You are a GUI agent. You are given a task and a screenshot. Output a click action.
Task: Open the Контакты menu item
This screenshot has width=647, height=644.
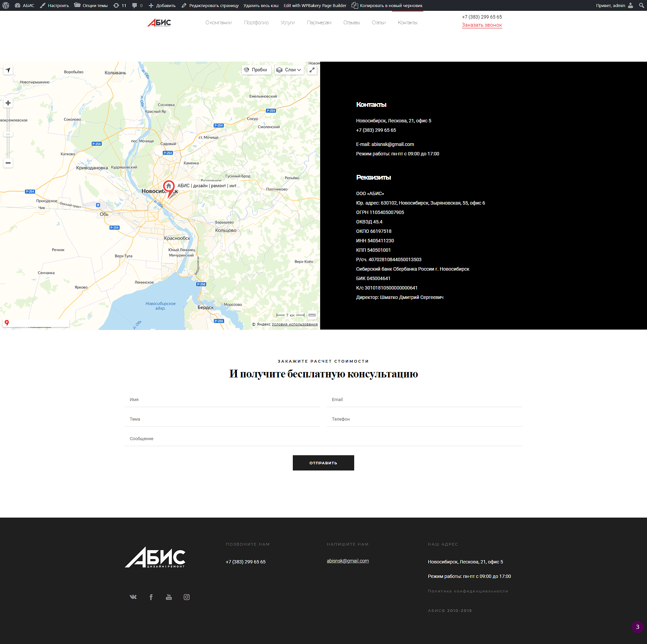[408, 23]
